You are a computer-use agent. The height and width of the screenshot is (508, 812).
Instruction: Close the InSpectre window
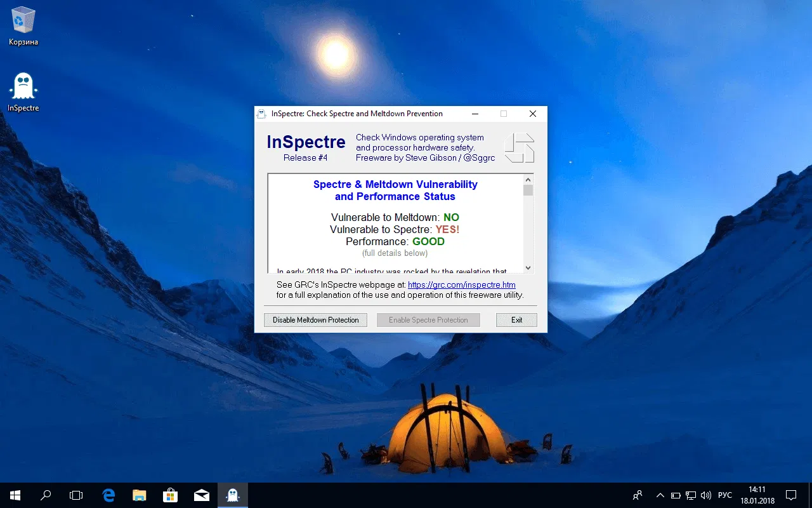pyautogui.click(x=533, y=114)
